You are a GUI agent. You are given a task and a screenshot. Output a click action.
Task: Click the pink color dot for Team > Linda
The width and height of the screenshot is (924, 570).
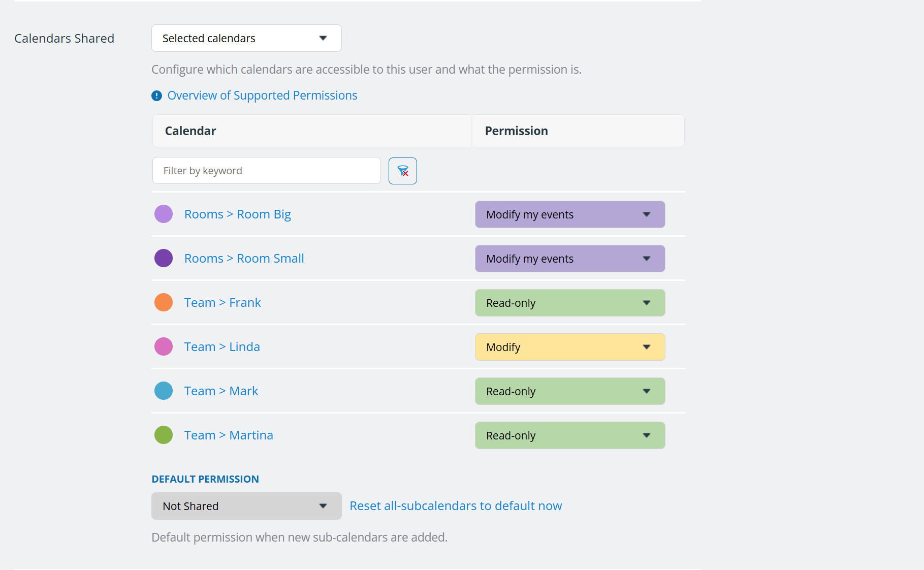[163, 346]
